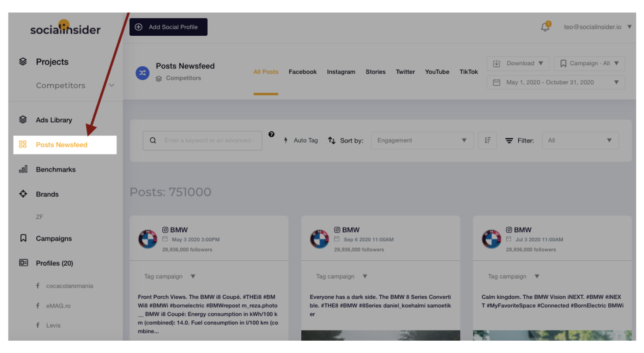Select the ZF brand in the sidebar
The width and height of the screenshot is (644, 353).
(40, 217)
